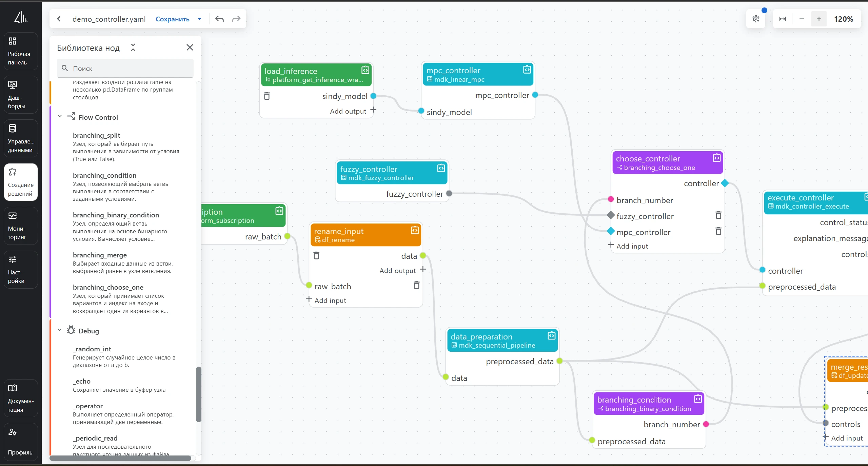Click the fit-to-width zoom icon
This screenshot has height=466, width=868.
(782, 19)
